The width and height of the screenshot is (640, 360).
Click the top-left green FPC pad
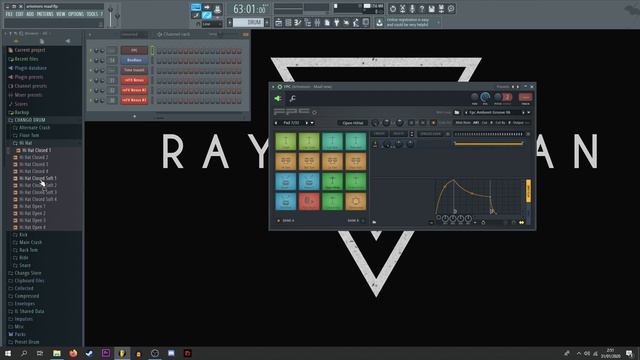point(286,142)
